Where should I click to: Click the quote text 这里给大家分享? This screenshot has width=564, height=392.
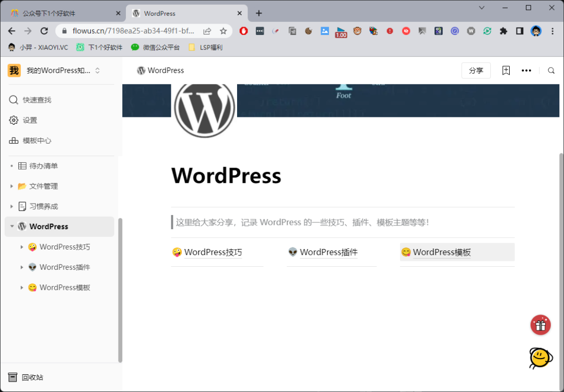[302, 222]
